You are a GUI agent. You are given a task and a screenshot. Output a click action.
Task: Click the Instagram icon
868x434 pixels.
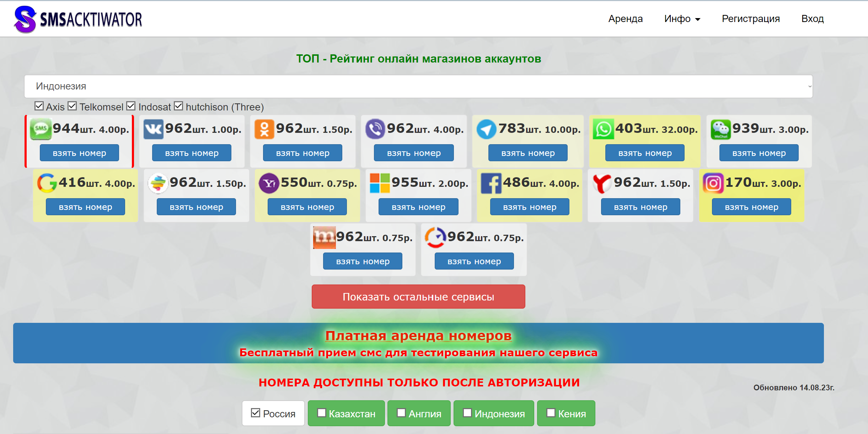click(x=713, y=183)
